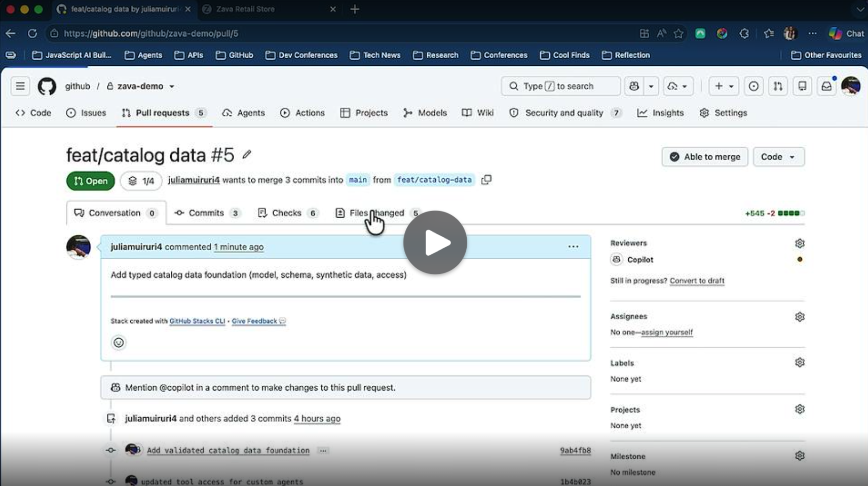Close the feat/catalog data browser tab
The width and height of the screenshot is (868, 486).
[188, 9]
